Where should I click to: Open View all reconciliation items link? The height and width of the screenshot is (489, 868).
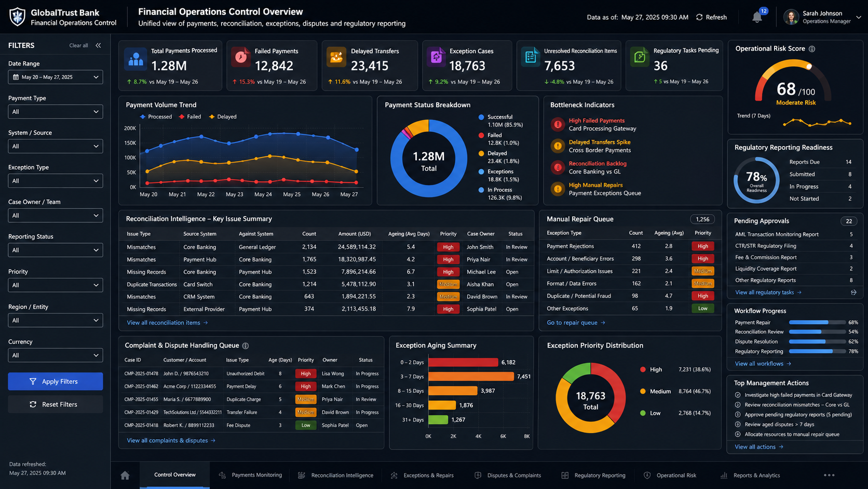[x=167, y=323]
